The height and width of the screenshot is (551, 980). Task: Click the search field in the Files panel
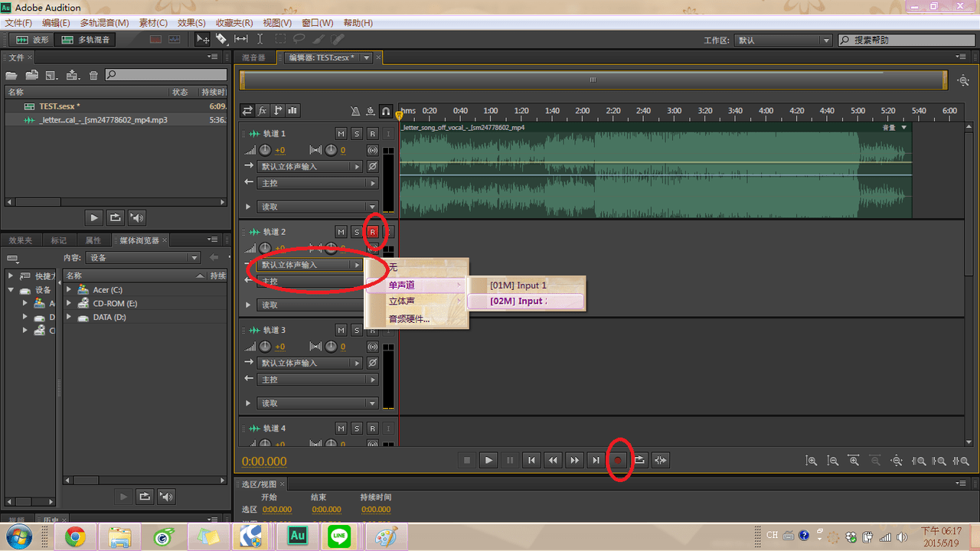[166, 75]
